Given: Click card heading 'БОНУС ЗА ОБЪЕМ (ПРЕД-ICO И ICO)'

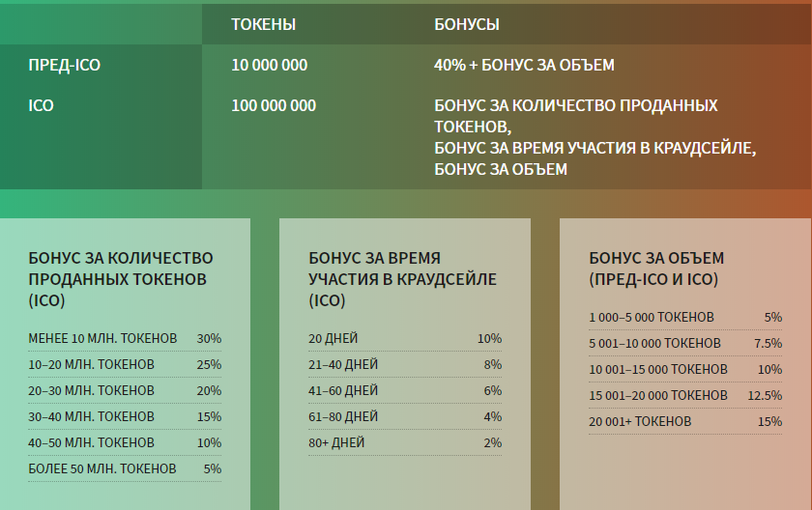Looking at the screenshot, I should (656, 269).
